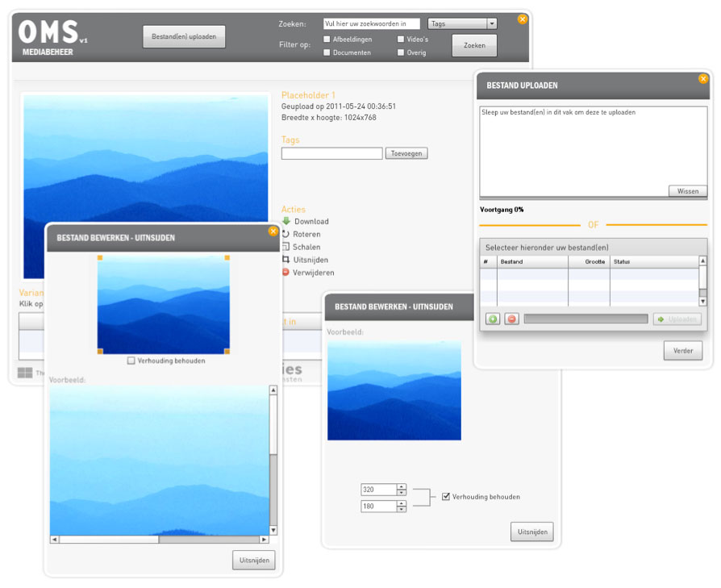Click the red minus icon to remove files
Image resolution: width=721 pixels, height=588 pixels.
coord(512,319)
